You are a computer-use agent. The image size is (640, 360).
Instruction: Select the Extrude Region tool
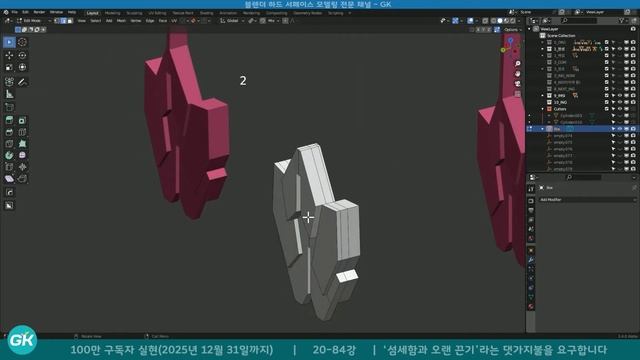point(9,120)
